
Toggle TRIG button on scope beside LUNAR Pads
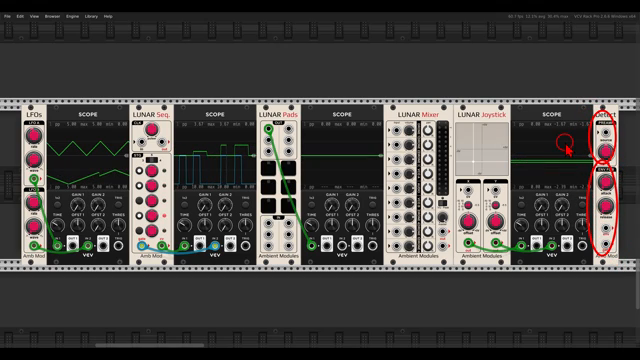click(x=372, y=205)
